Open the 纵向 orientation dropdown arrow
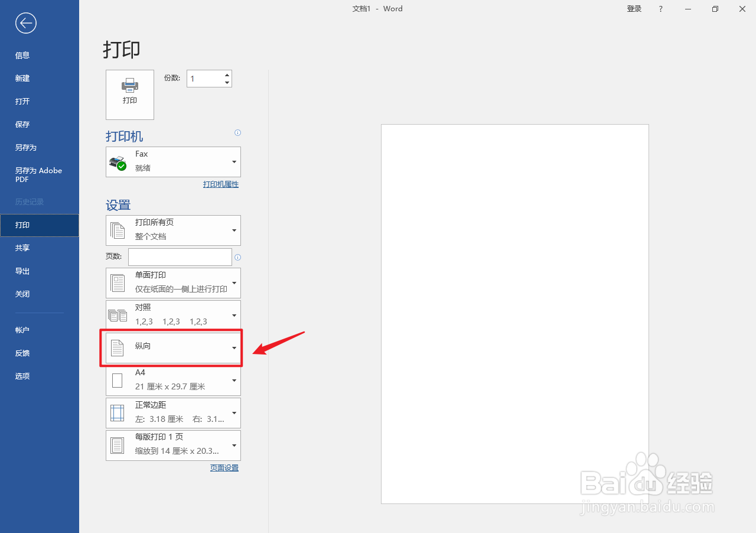The image size is (756, 533). tap(234, 347)
